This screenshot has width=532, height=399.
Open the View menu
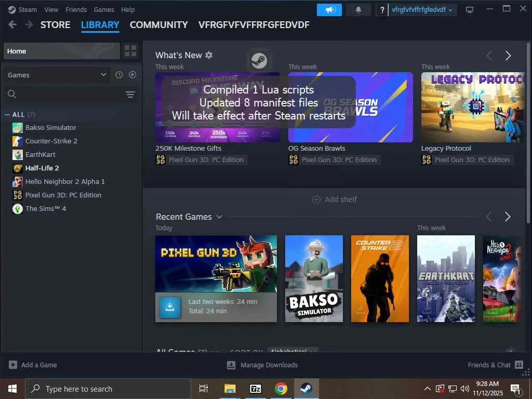51,9
